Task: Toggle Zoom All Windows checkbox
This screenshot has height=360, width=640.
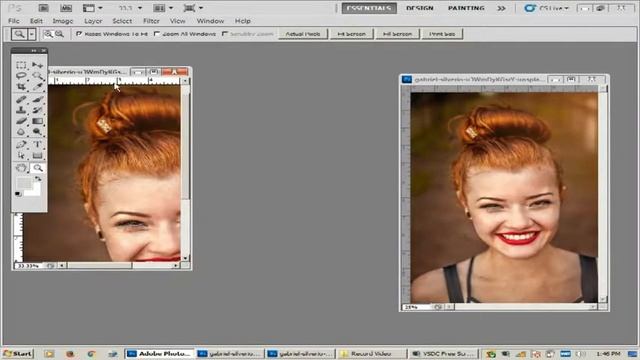Action: (x=156, y=34)
